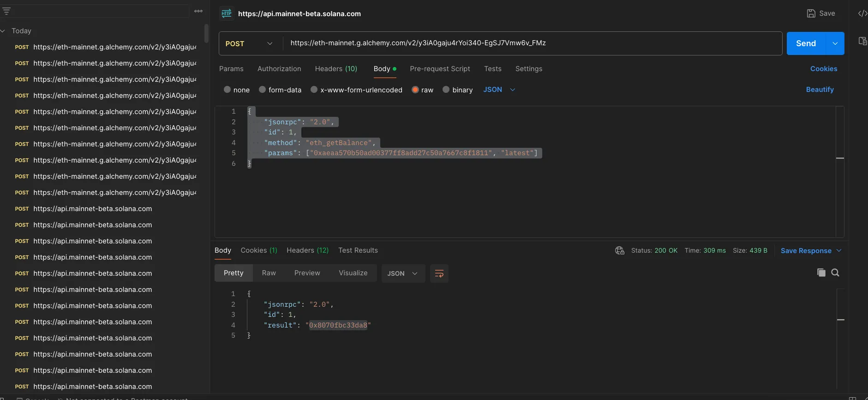The image size is (868, 400).
Task: Click the request URL input field
Action: pos(531,43)
